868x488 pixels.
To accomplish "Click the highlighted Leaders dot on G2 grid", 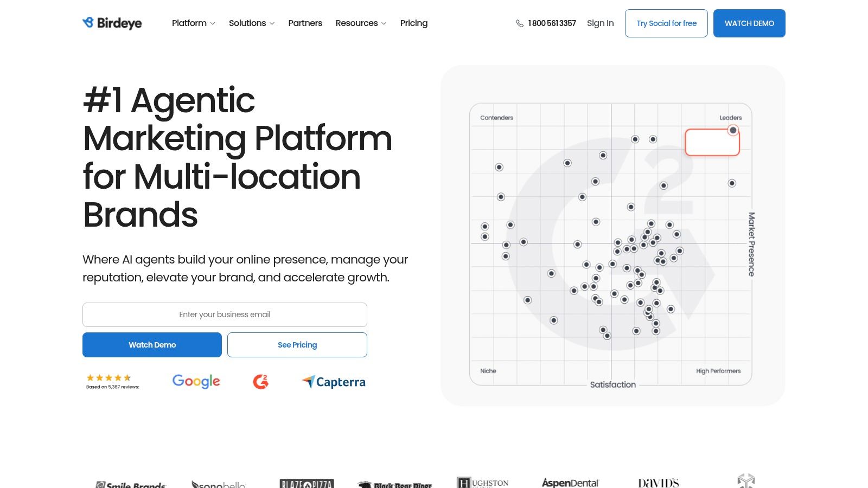I will click(733, 130).
